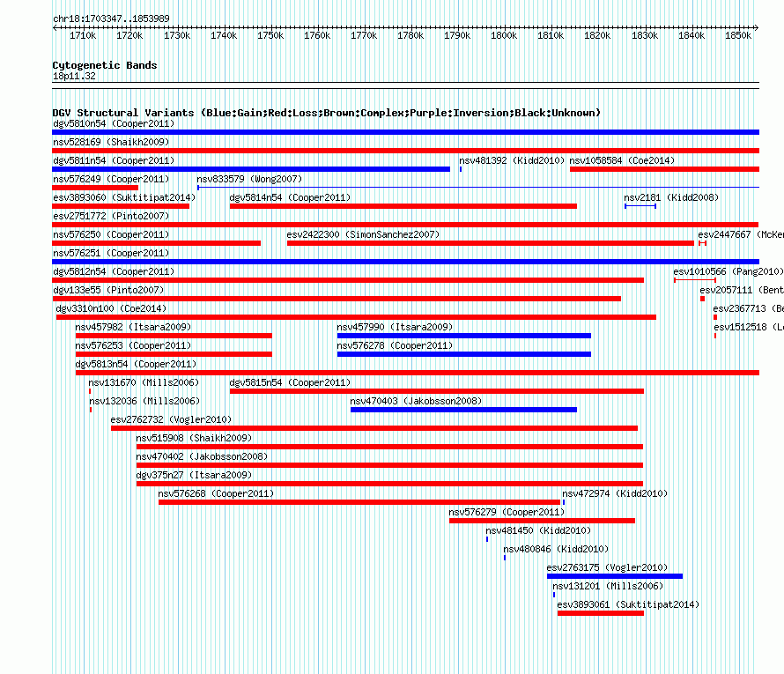Viewport: 784px width, 674px height.
Task: Open dgv3310n100 (Coe2014) variant
Action: pos(111,308)
